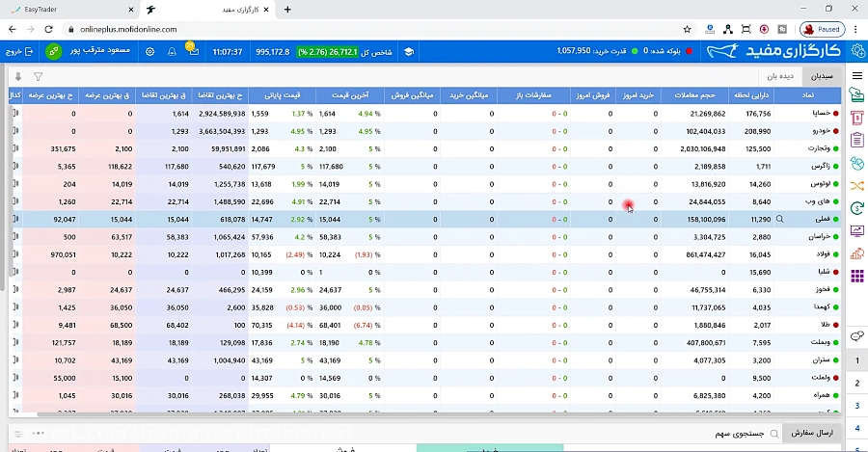Switch to سبدبان tab
This screenshot has width=868, height=452.
pos(822,76)
